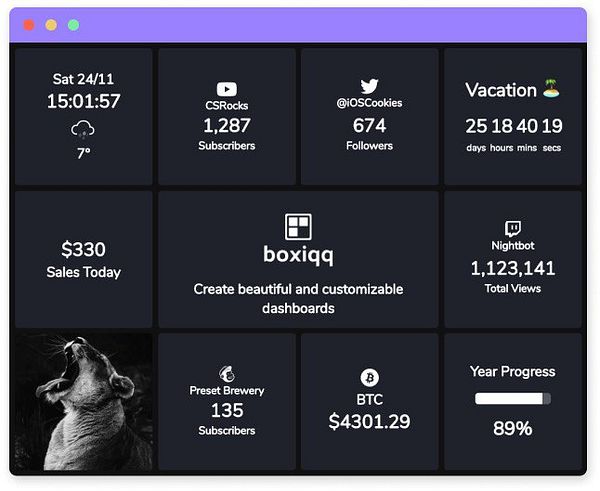Viewport: 600px width, 491px height.
Task: Click the Year Progress bar
Action: click(513, 398)
